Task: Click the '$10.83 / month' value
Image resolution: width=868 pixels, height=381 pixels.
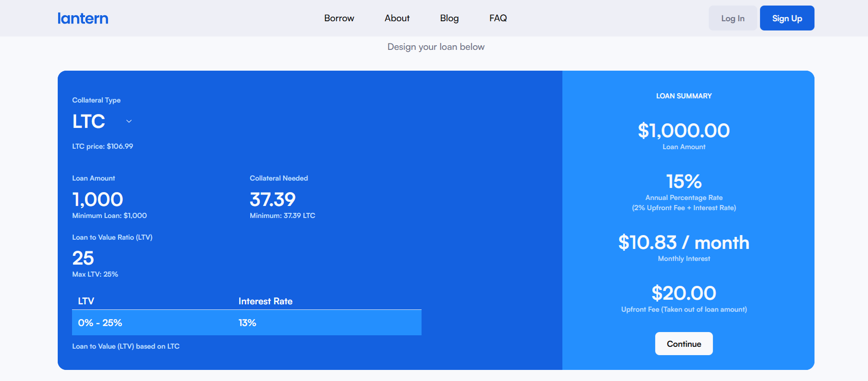Action: pyautogui.click(x=684, y=242)
